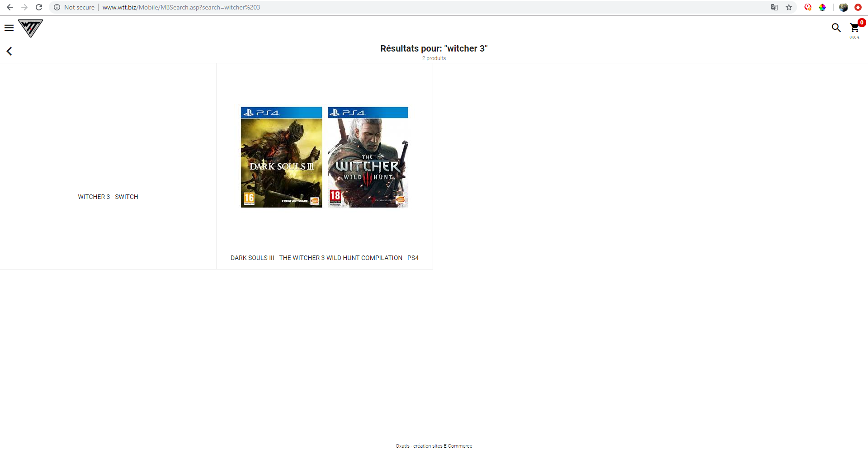Reload the current page
Viewport: 868px width, 454px height.
[39, 7]
